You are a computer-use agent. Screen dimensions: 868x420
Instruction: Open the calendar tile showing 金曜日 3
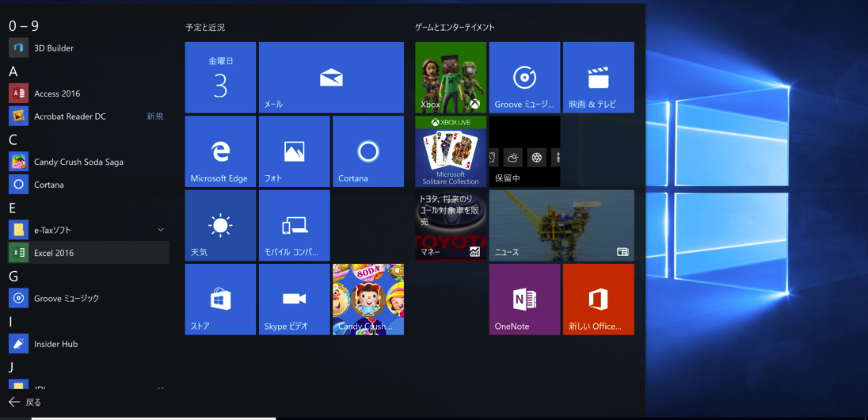[x=220, y=78]
